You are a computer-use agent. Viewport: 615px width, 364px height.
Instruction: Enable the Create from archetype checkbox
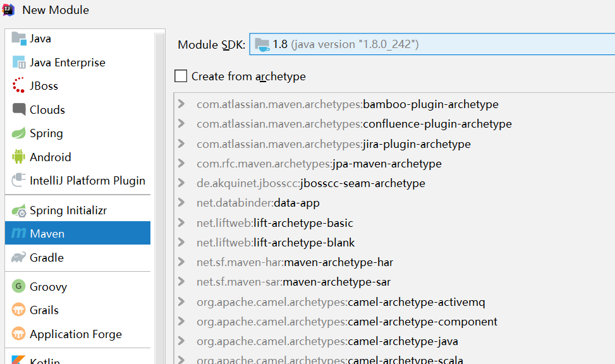181,76
